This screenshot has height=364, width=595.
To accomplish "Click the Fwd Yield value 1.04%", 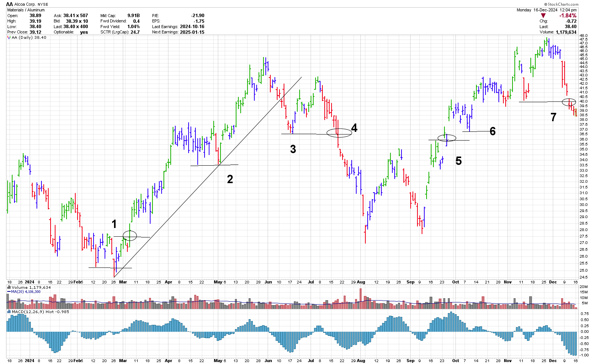I will click(133, 27).
